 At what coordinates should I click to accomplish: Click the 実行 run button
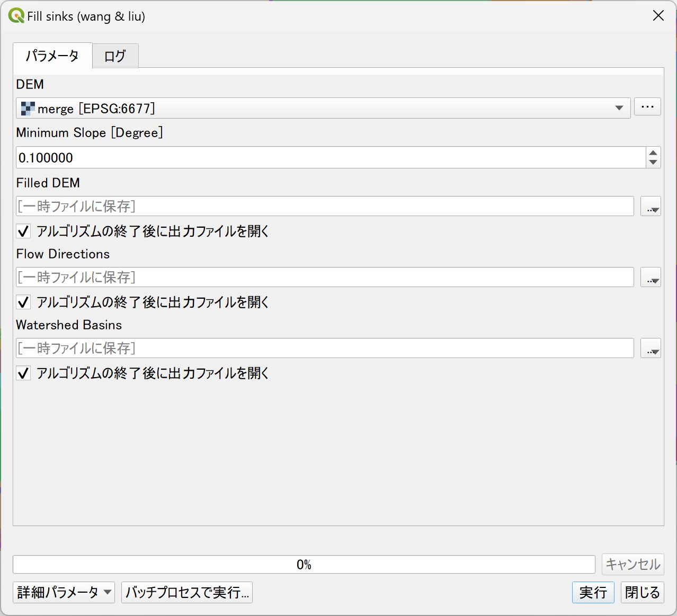[593, 592]
